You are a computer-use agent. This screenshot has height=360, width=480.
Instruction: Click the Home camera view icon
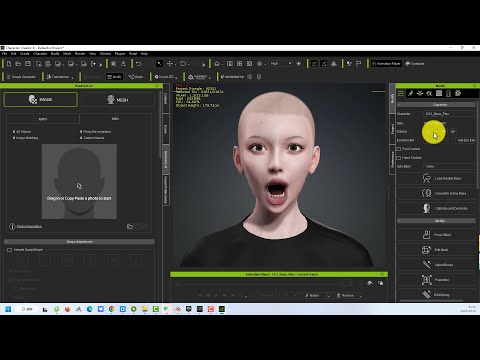click(x=217, y=63)
